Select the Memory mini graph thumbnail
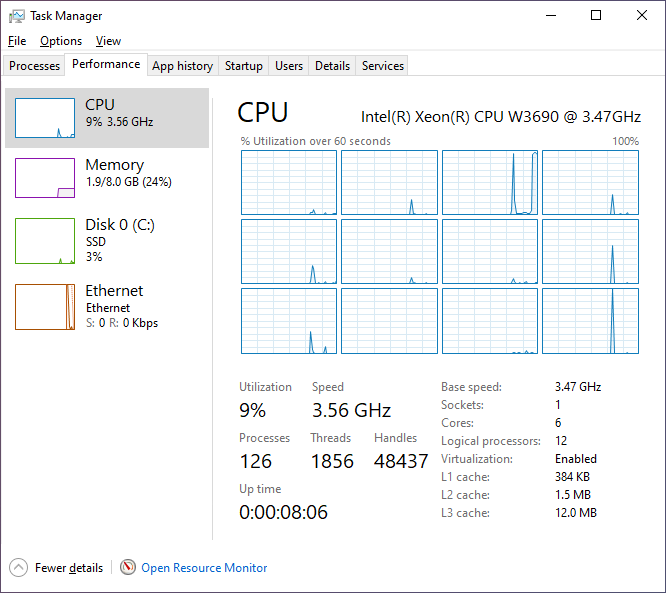Viewport: 666px width, 593px height. [45, 178]
